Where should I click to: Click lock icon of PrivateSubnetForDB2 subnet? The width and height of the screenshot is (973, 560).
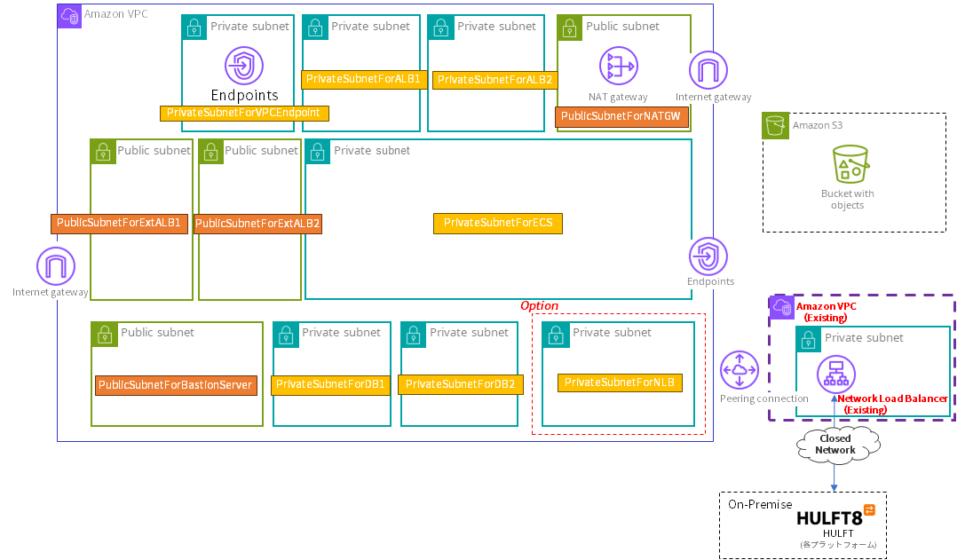point(414,335)
